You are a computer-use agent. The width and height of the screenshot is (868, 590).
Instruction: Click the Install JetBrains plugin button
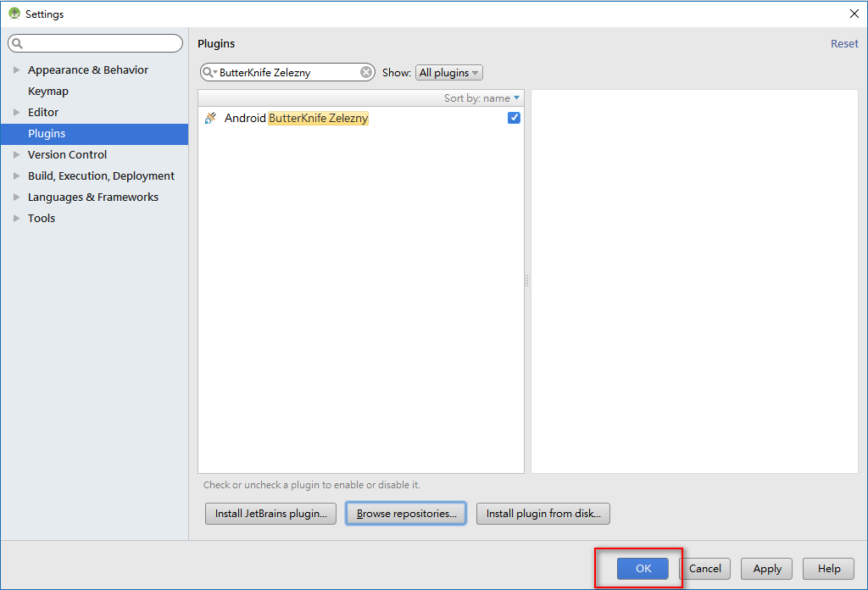[270, 514]
